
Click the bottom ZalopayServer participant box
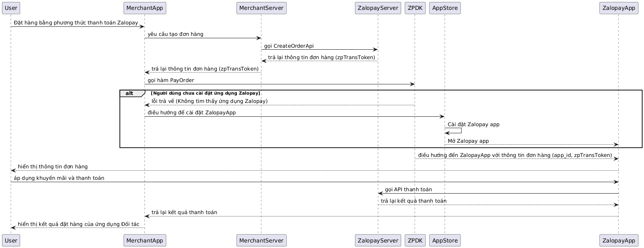(378, 240)
